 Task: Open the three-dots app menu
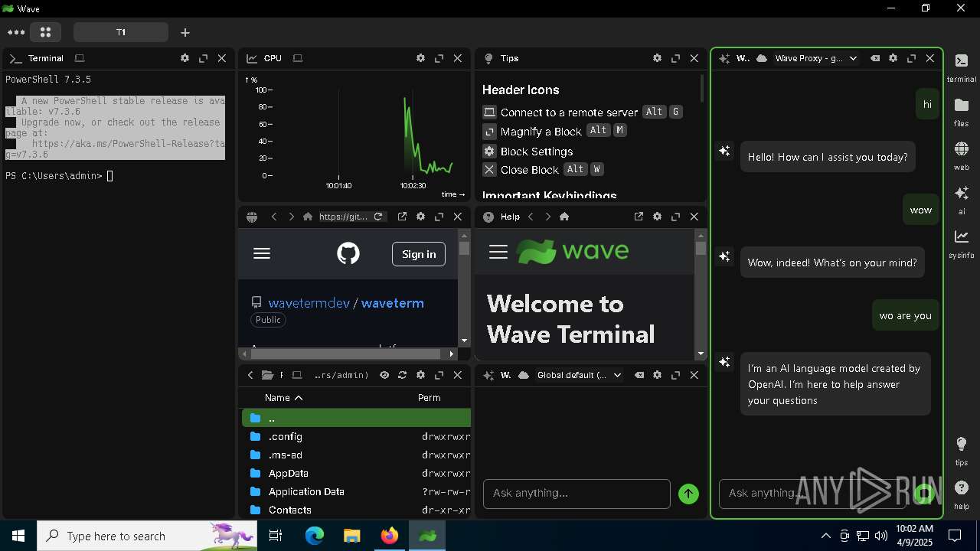click(16, 32)
